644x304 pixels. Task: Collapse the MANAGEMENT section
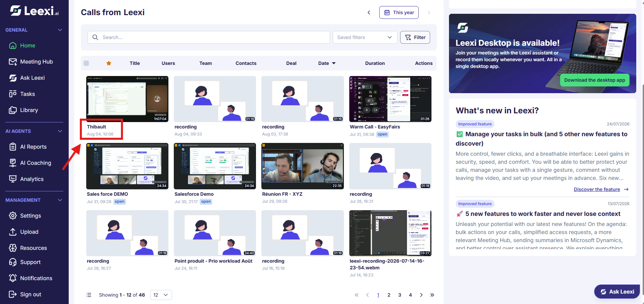point(60,200)
